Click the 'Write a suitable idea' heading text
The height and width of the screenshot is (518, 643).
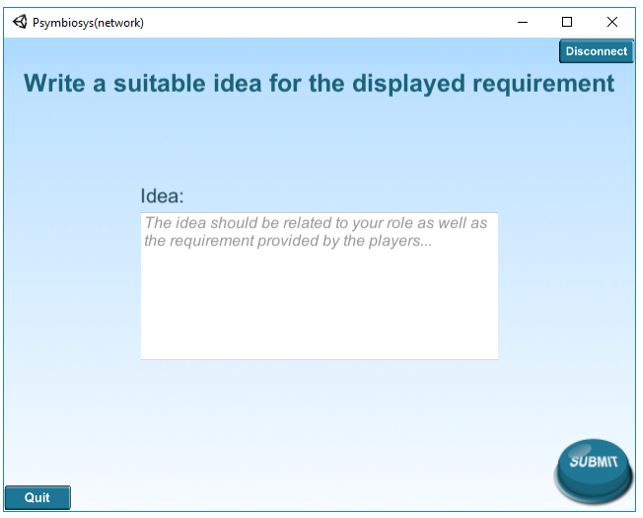click(319, 84)
